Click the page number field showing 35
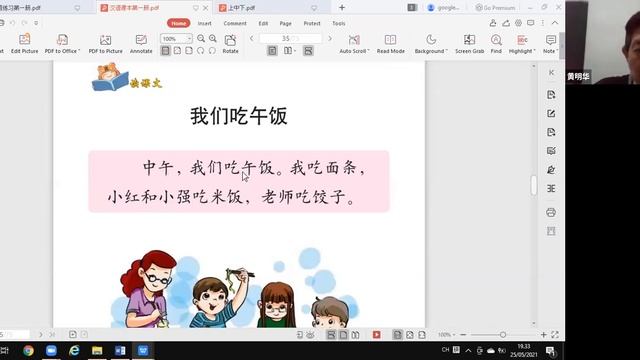 tap(290, 38)
